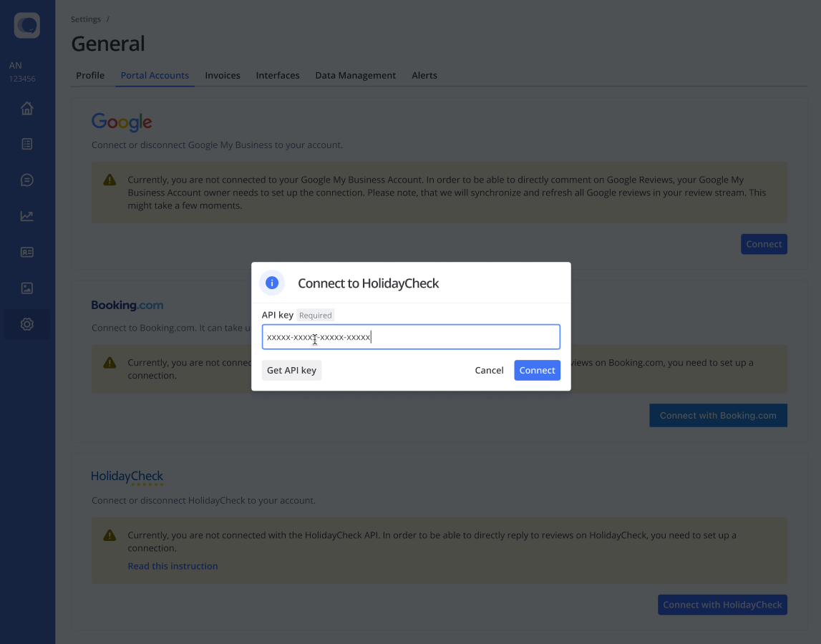Click account number 123456 in sidebar
The height and width of the screenshot is (644, 821).
pyautogui.click(x=22, y=79)
